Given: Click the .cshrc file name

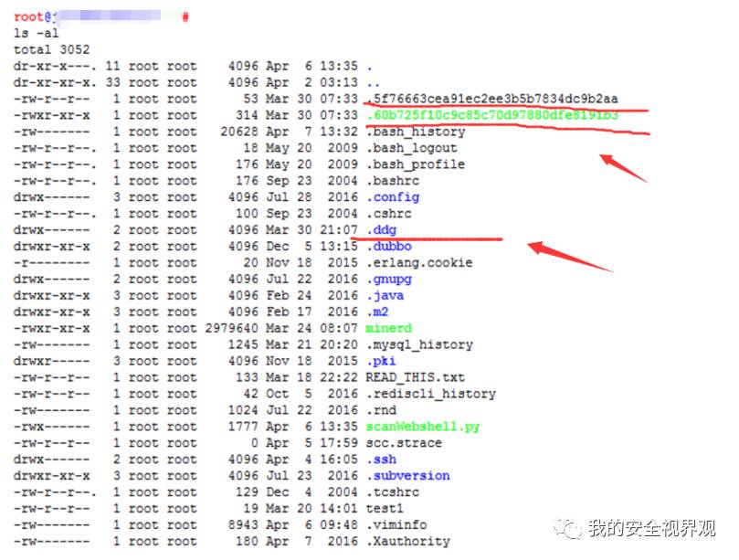Looking at the screenshot, I should pos(389,214).
